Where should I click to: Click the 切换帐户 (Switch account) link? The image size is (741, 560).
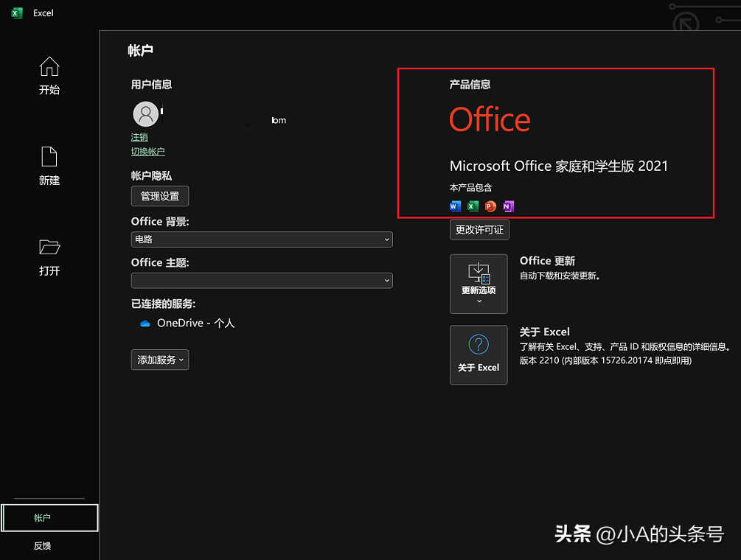tap(148, 152)
